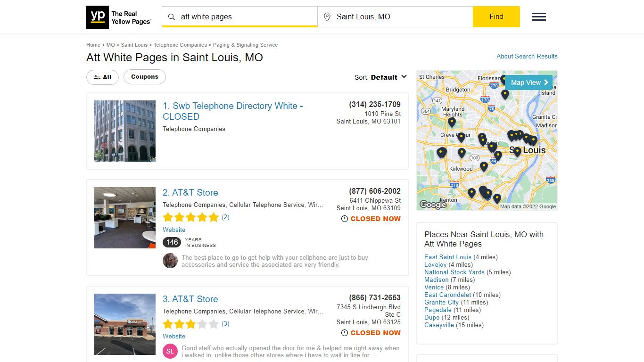Click the clock icon for 6411 Chippewa St listing
This screenshot has height=362, width=644.
click(x=345, y=219)
